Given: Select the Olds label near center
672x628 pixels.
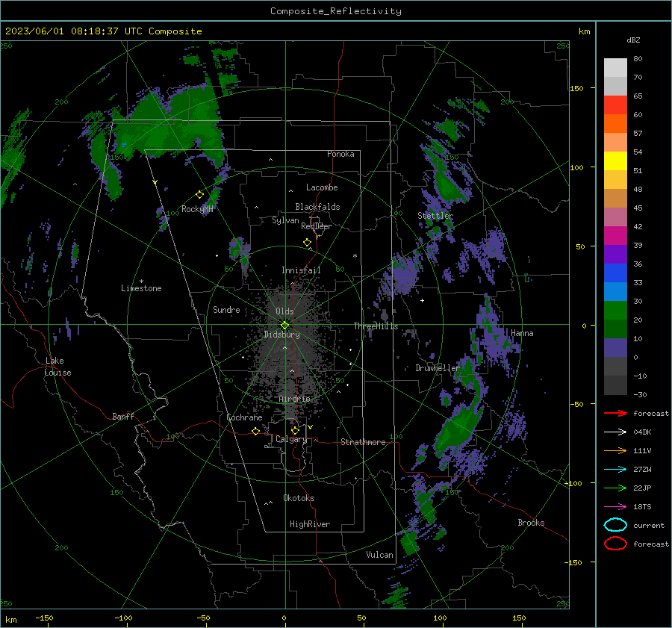Looking at the screenshot, I should point(284,311).
